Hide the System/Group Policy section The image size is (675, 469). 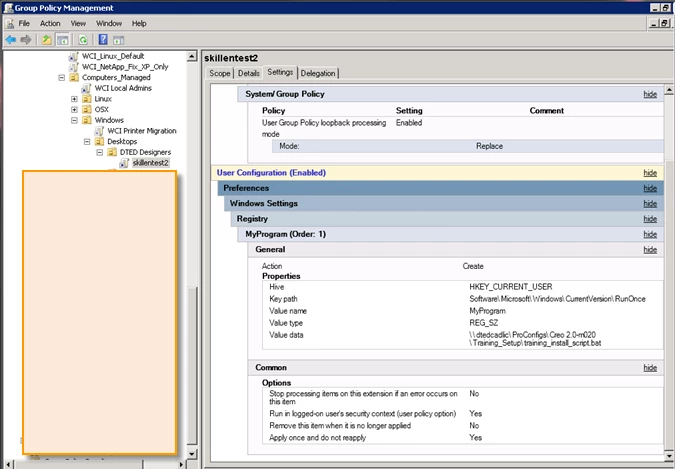(x=650, y=94)
